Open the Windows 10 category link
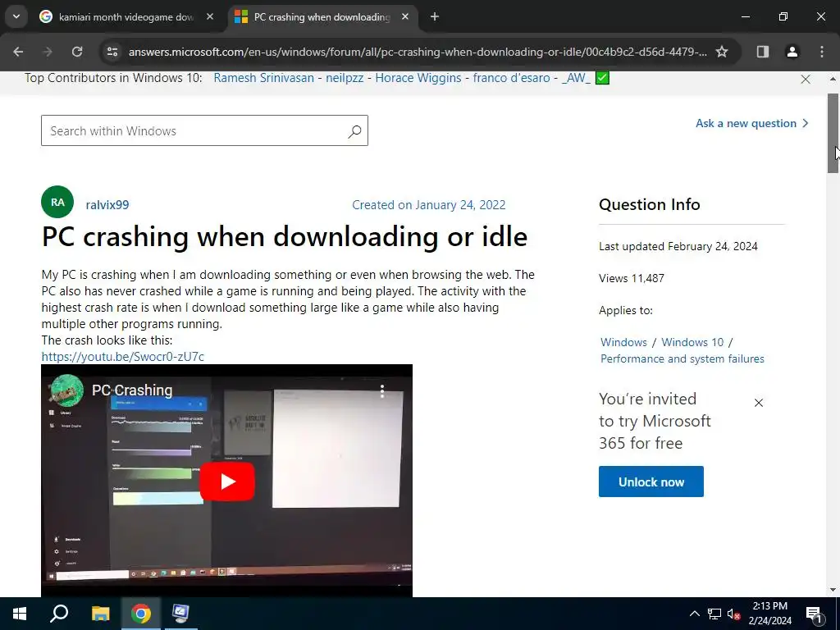This screenshot has width=840, height=630. 692,342
